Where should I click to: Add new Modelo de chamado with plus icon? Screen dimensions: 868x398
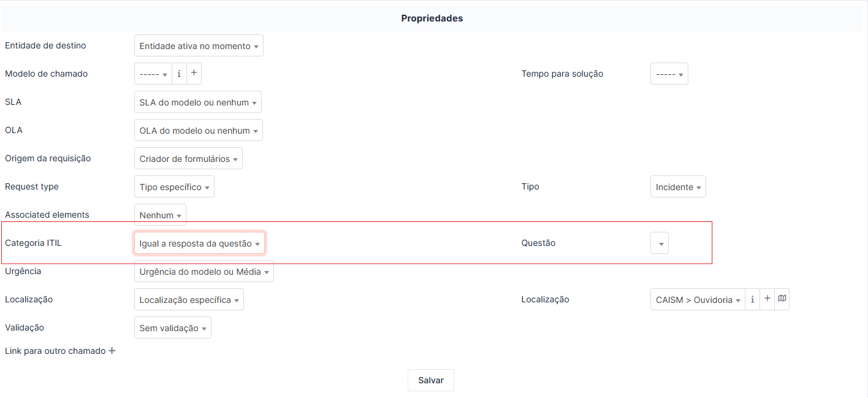tap(194, 74)
